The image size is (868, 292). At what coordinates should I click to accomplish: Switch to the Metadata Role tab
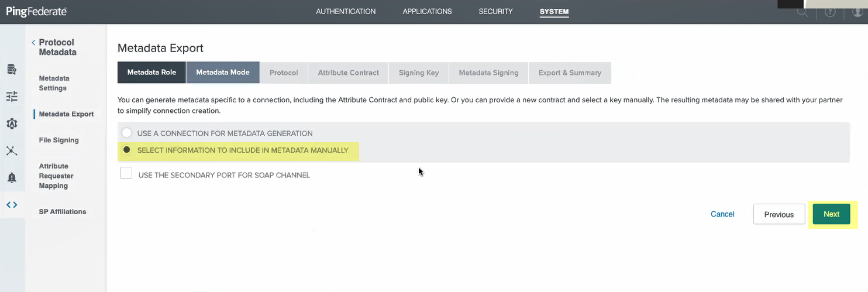pyautogui.click(x=151, y=73)
